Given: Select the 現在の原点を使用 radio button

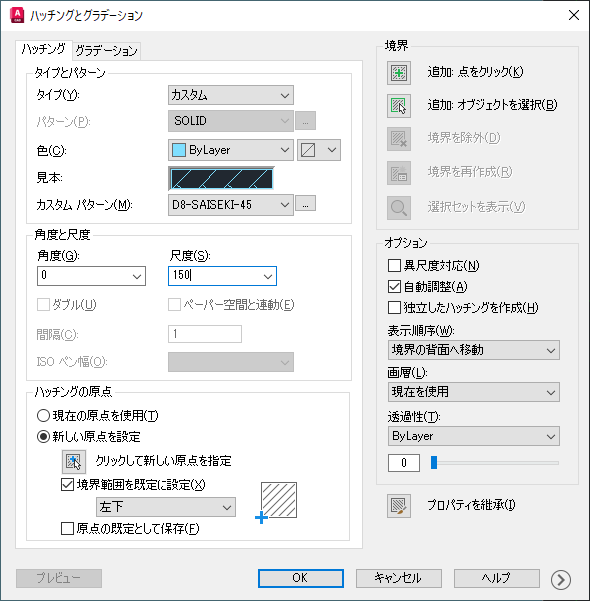Looking at the screenshot, I should (x=43, y=415).
